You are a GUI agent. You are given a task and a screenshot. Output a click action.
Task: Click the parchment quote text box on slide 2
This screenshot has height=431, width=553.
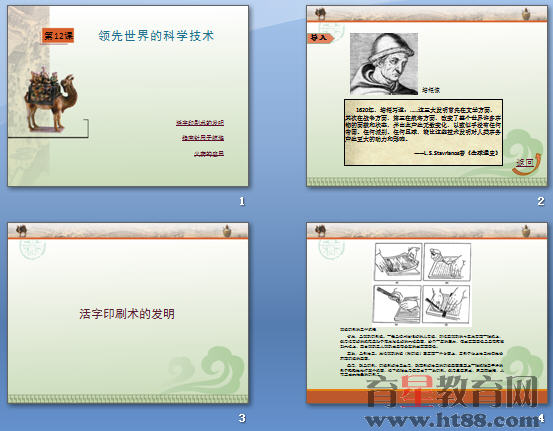(423, 132)
